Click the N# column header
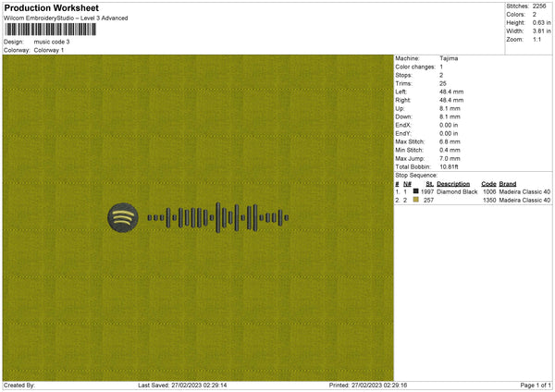 point(407,184)
